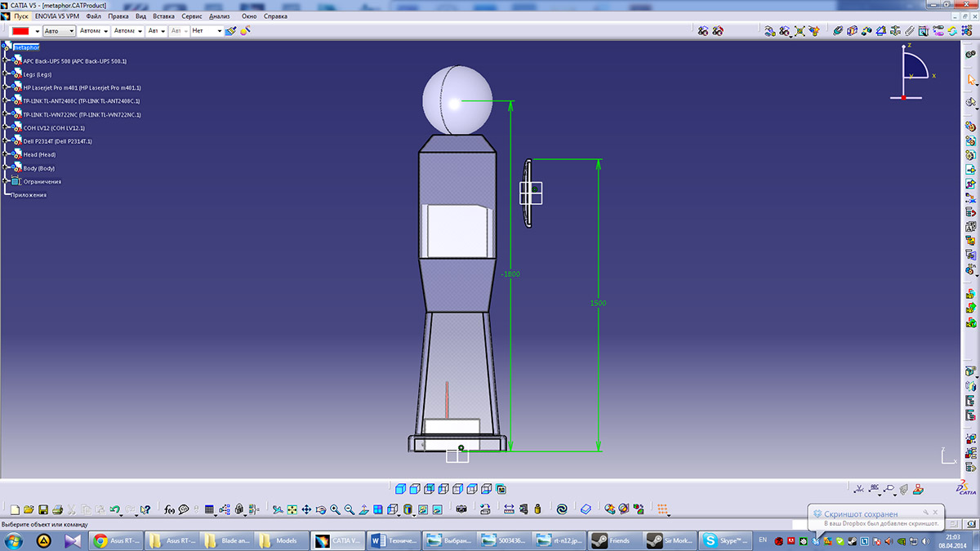This screenshot has height=551, width=980.
Task: Select Dell P2314T in the tree
Action: 57,141
